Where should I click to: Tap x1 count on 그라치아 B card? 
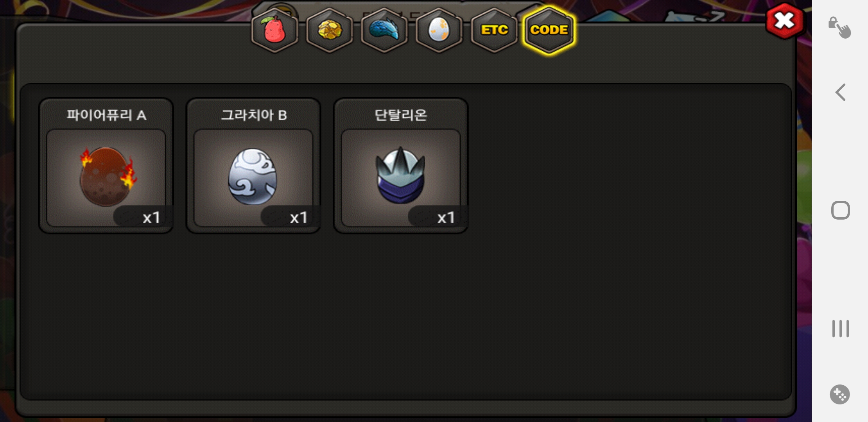298,218
